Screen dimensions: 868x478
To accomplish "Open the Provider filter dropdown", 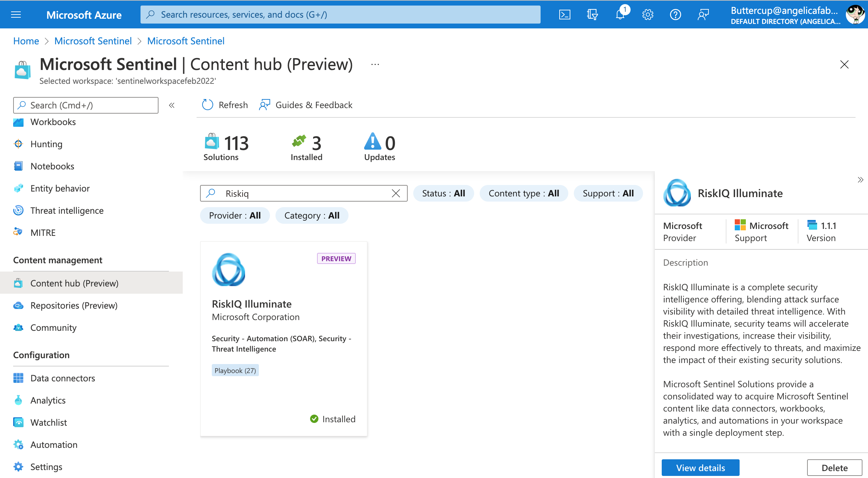I will (234, 215).
